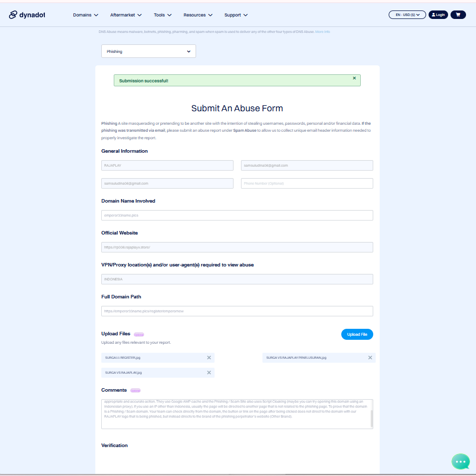The height and width of the screenshot is (476, 476).
Task: Open the Dynadot logo homepage
Action: point(27,14)
